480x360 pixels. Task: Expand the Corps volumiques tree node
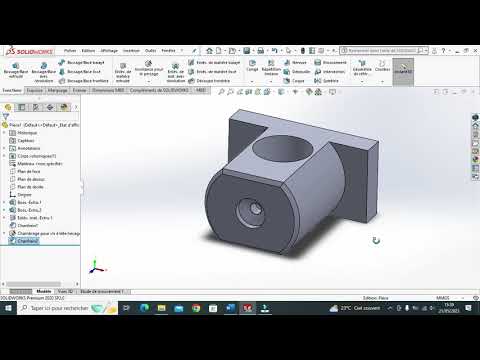(4, 156)
